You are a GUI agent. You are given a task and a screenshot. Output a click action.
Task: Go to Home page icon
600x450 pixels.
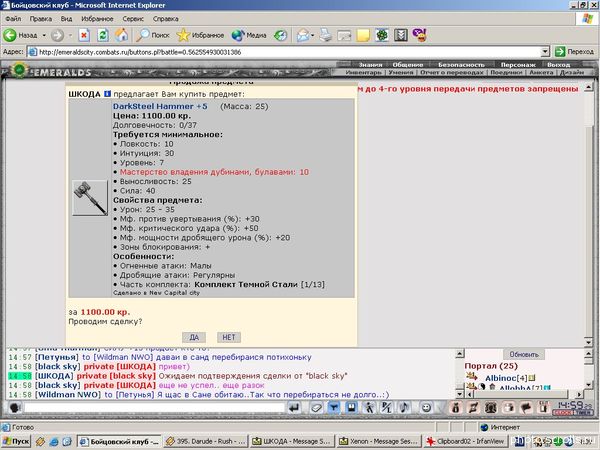122,35
